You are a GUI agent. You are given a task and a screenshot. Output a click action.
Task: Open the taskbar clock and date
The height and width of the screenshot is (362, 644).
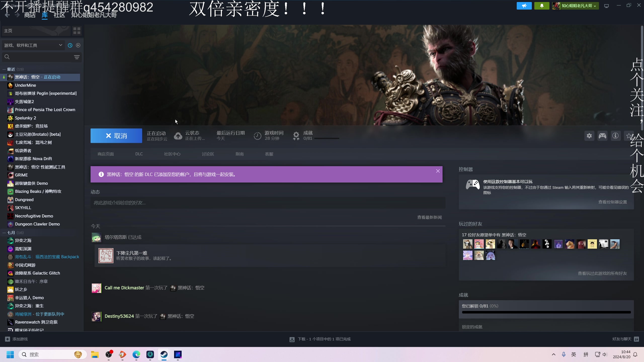[621, 354]
